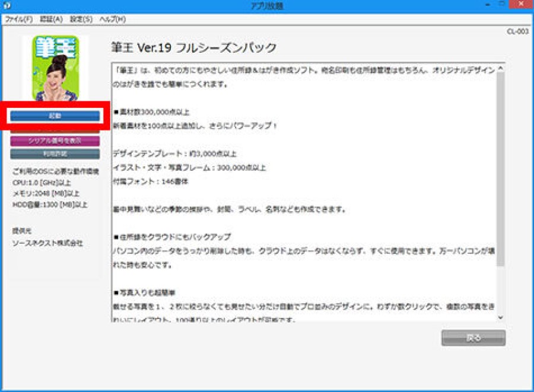Click the app icon in the title bar

coord(7,6)
